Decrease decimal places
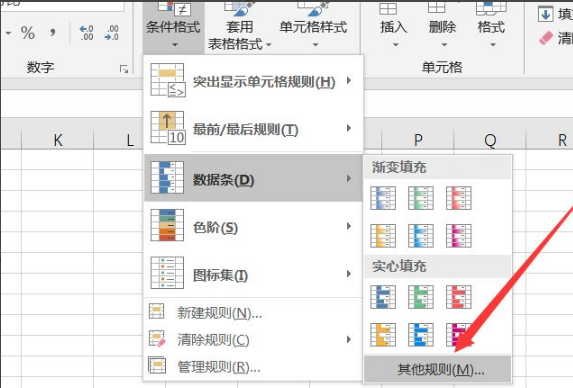This screenshot has width=573, height=388. coord(111,33)
